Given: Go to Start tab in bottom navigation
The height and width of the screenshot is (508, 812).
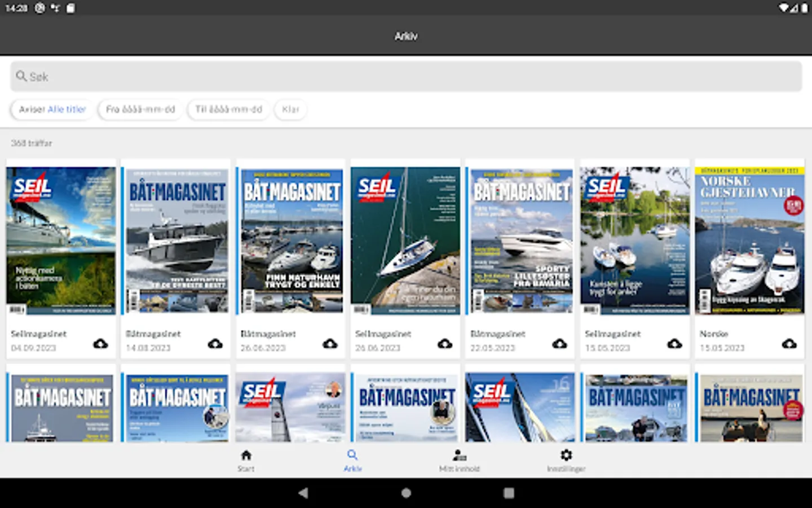Looking at the screenshot, I should coord(246,461).
